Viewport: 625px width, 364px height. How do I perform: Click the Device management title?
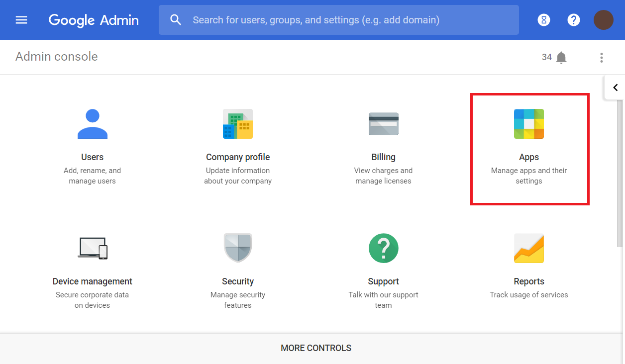93,281
